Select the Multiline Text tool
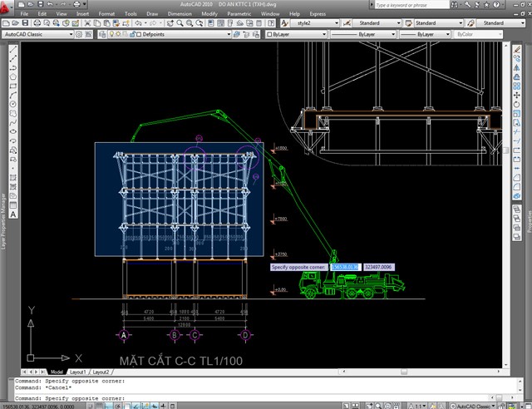532x409 pixels. [13, 214]
